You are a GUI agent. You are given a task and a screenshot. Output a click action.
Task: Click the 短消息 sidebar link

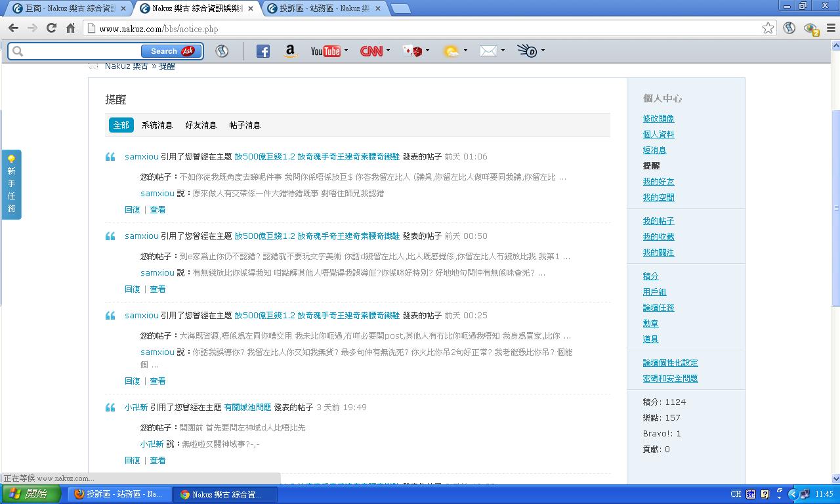(x=654, y=150)
